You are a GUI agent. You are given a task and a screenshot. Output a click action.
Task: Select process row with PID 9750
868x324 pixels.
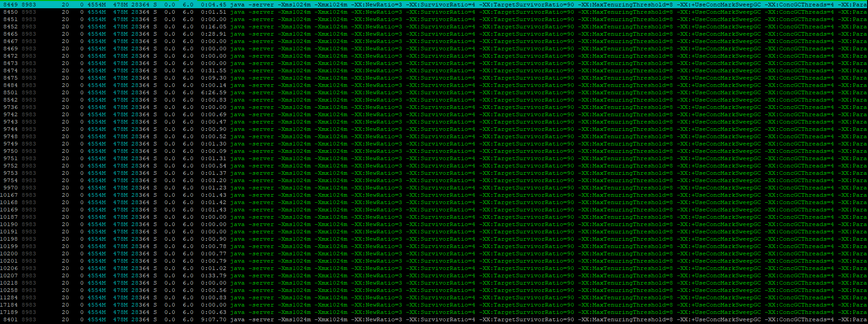tap(434, 151)
